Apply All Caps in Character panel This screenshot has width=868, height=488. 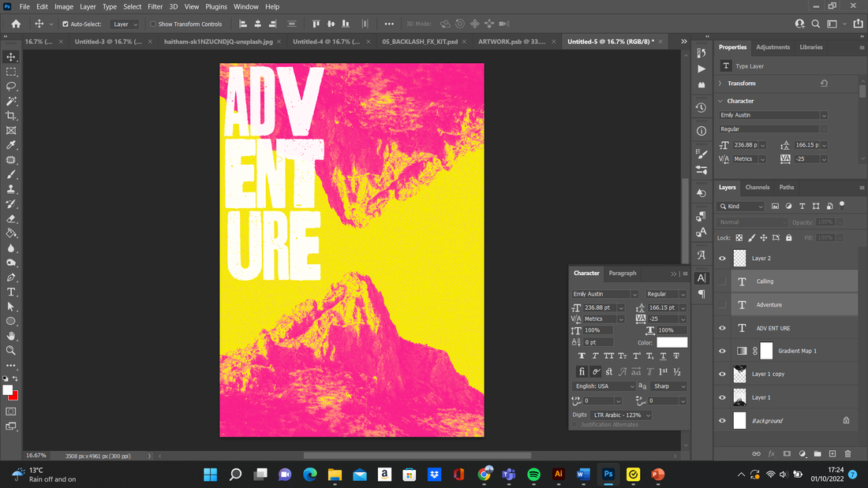click(x=609, y=356)
